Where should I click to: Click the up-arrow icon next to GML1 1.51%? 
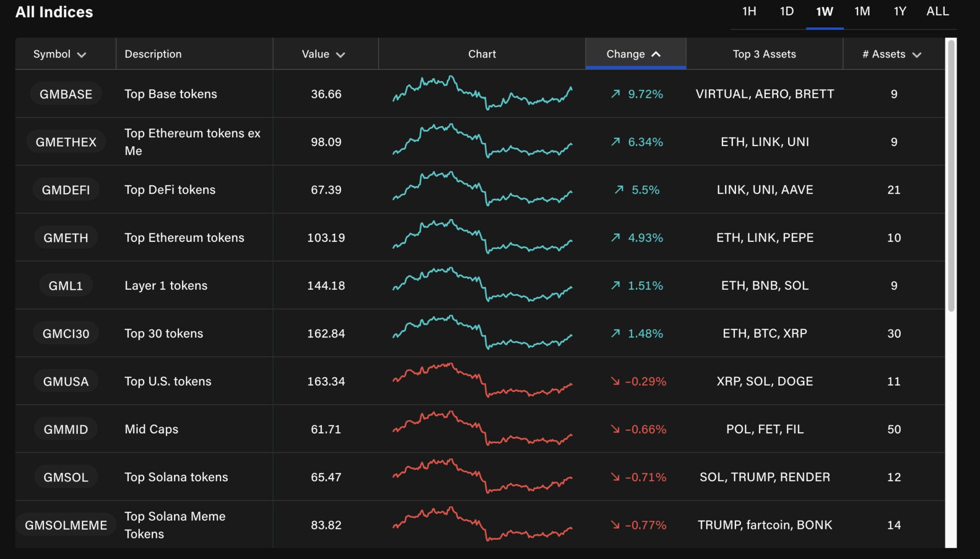(x=615, y=286)
